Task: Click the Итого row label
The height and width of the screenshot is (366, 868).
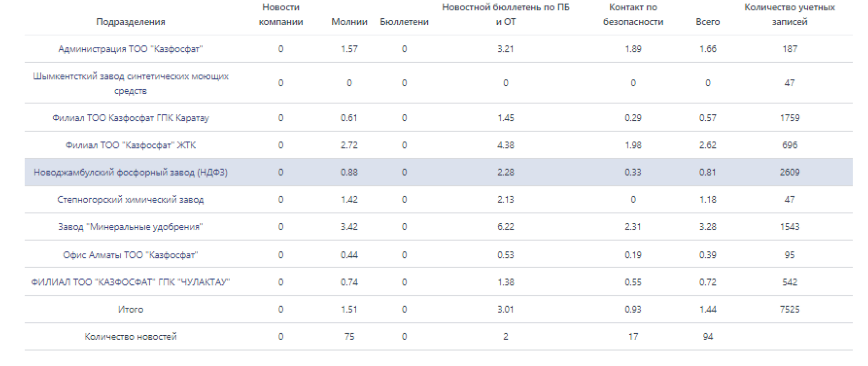Action: (130, 310)
